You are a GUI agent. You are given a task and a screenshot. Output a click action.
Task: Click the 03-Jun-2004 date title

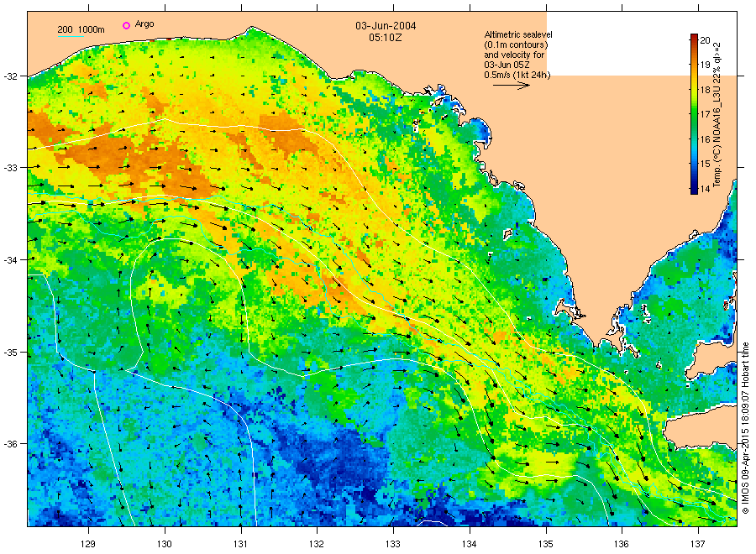click(x=386, y=26)
